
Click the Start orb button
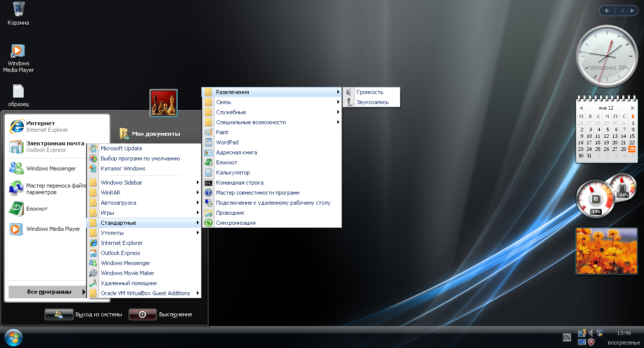click(x=13, y=337)
